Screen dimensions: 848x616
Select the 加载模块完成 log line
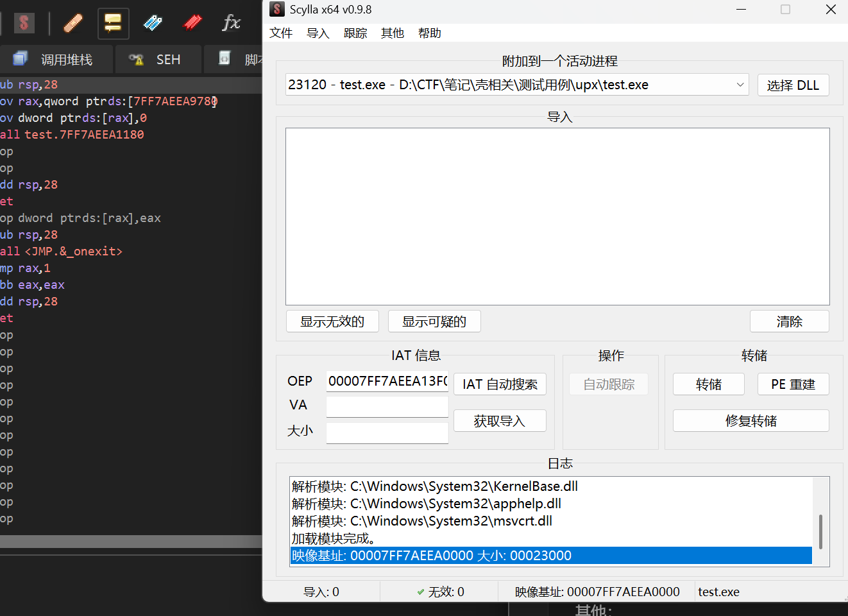click(x=552, y=538)
